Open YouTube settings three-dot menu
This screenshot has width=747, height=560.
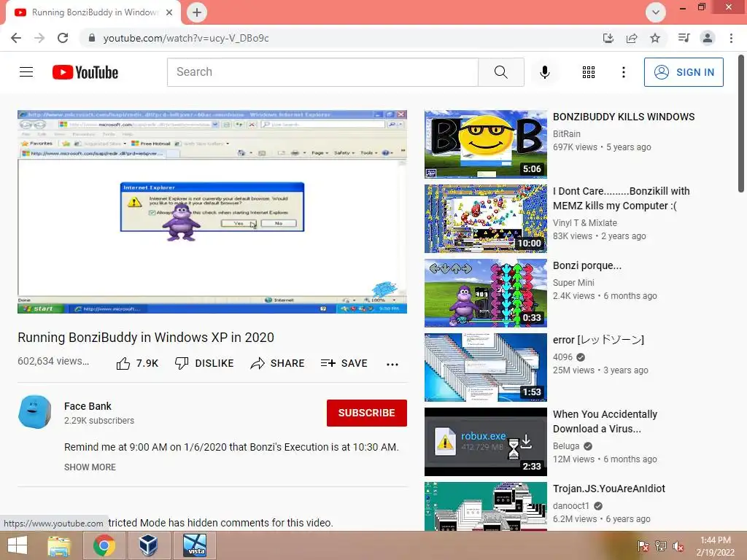(x=623, y=72)
